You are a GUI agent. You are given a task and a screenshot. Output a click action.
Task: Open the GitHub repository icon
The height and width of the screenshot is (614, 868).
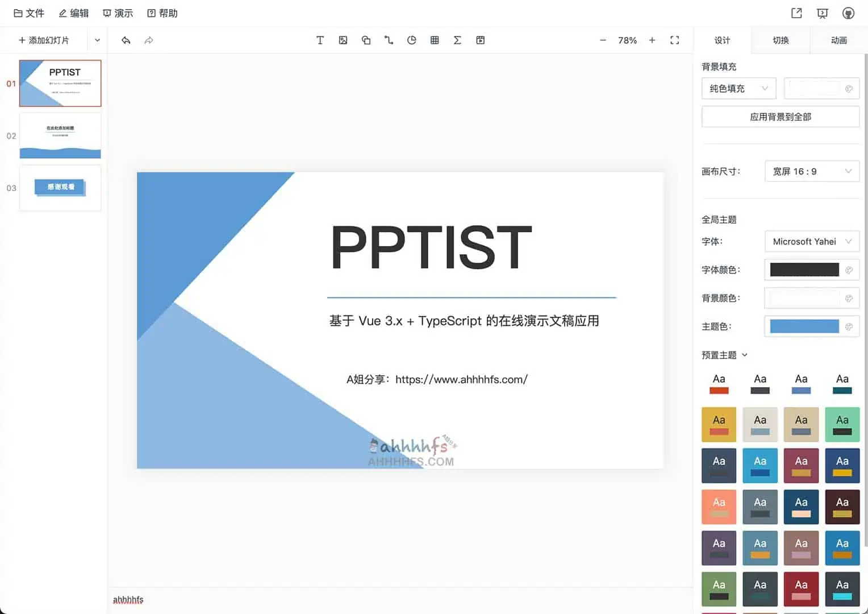coord(848,13)
